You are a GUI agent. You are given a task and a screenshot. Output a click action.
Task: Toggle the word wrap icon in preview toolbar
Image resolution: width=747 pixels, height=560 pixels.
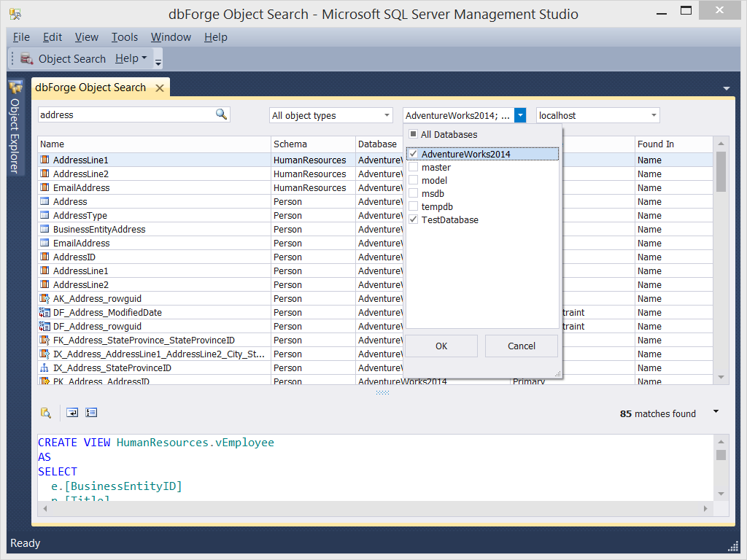(x=72, y=413)
